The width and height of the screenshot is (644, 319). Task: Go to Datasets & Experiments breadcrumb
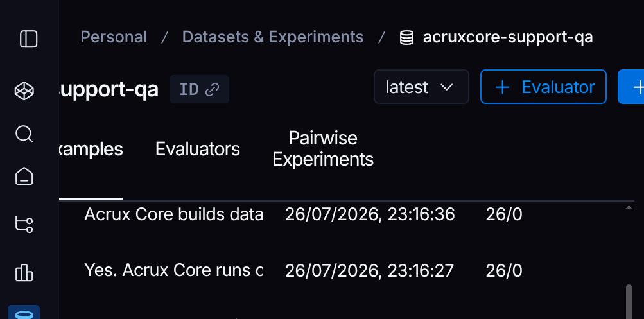273,37
